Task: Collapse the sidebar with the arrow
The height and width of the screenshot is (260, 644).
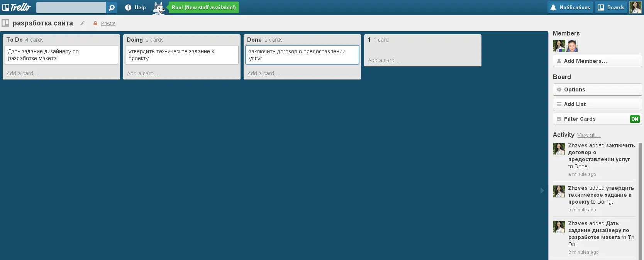Action: point(542,191)
